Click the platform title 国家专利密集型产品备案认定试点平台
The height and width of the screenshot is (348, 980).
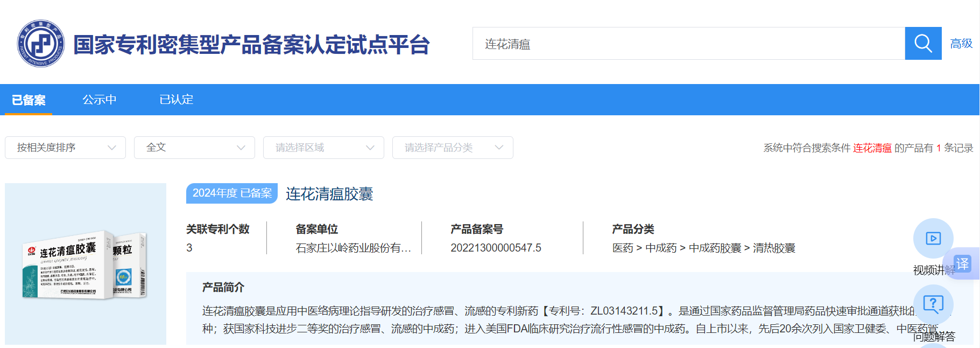(251, 45)
